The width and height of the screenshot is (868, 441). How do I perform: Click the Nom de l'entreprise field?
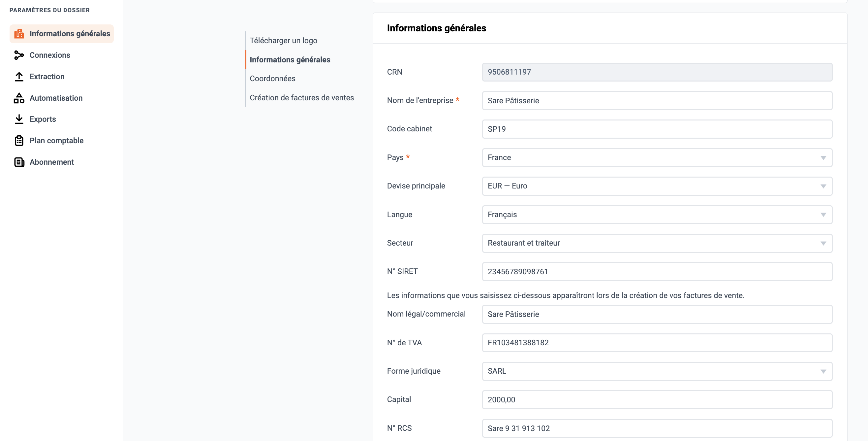pos(657,101)
